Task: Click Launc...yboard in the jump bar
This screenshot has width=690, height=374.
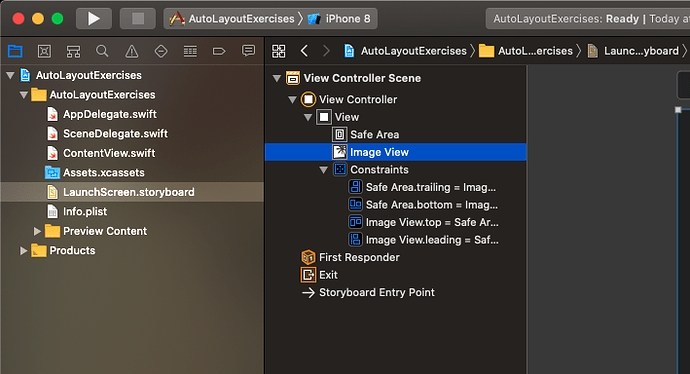Action: (634, 51)
